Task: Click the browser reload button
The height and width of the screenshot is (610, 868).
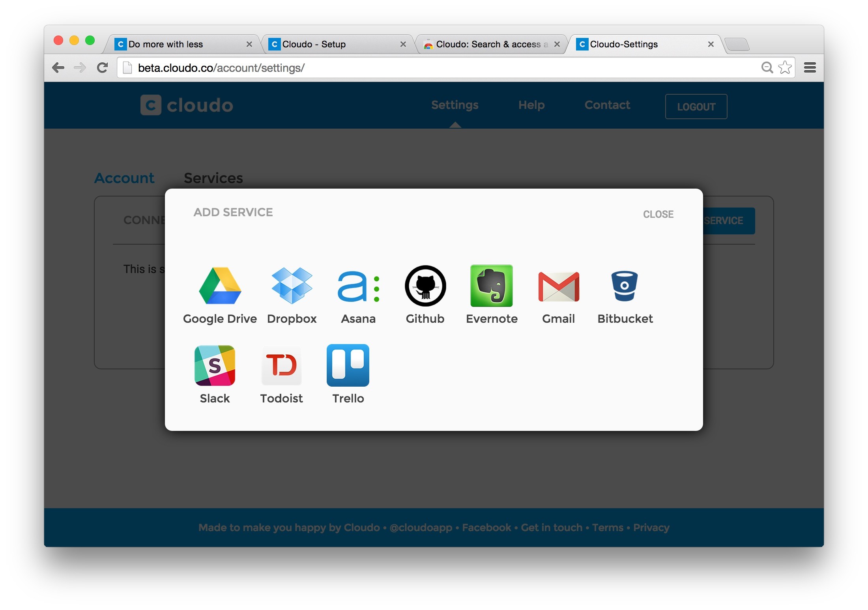Action: coord(103,68)
